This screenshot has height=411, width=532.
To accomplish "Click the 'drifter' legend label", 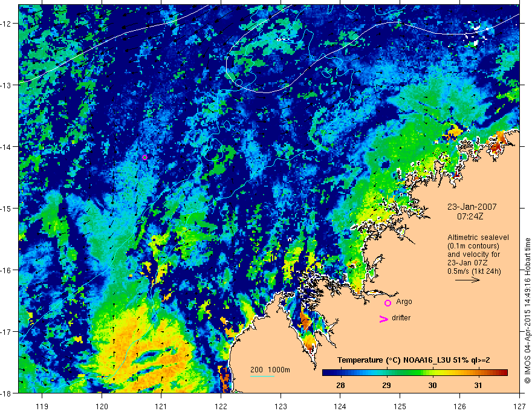I will (401, 318).
